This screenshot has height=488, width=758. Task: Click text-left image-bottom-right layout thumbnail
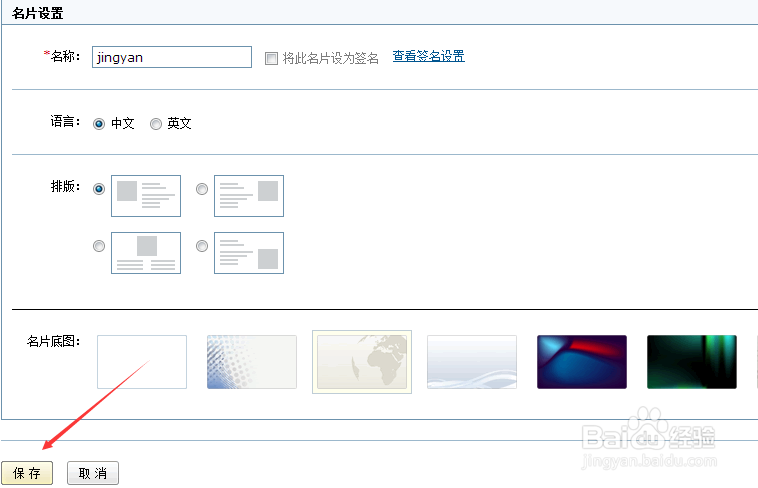tap(249, 253)
